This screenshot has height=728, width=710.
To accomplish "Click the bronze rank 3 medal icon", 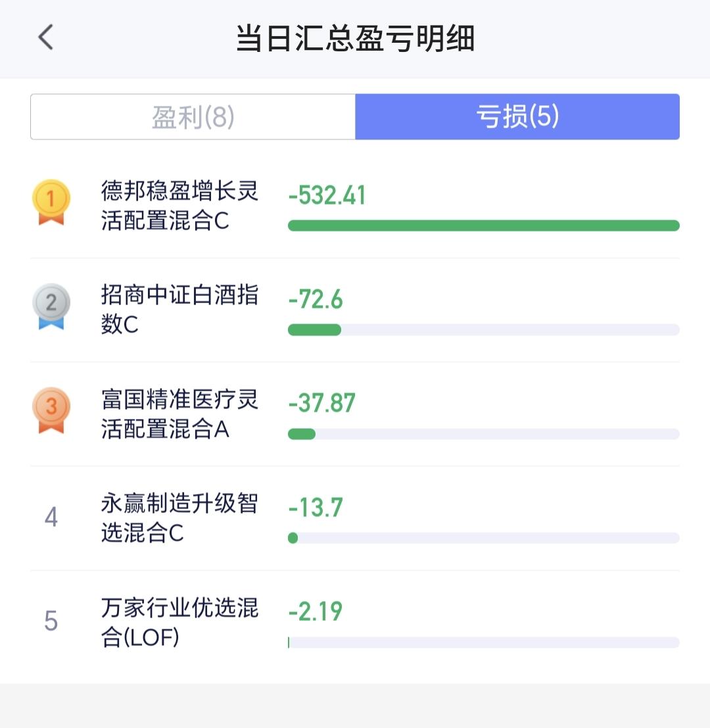I will (51, 410).
